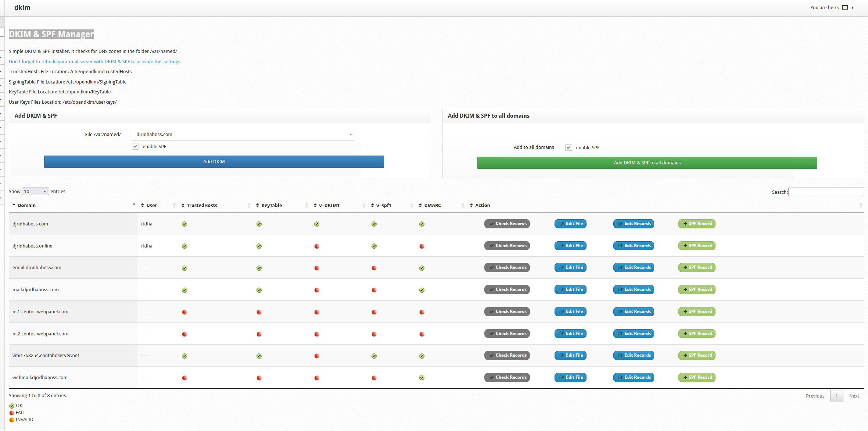Click green OK status icon for djridhaboss.com TrustedHosts

[184, 224]
